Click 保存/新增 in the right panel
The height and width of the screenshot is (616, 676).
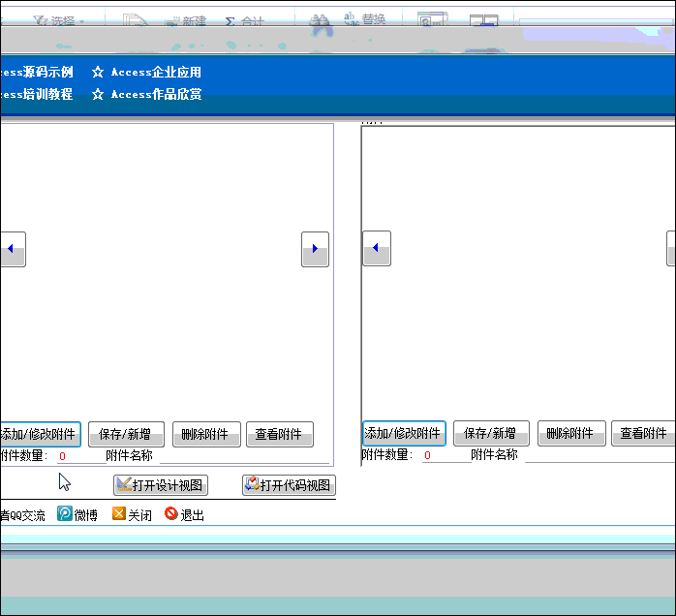pos(491,433)
